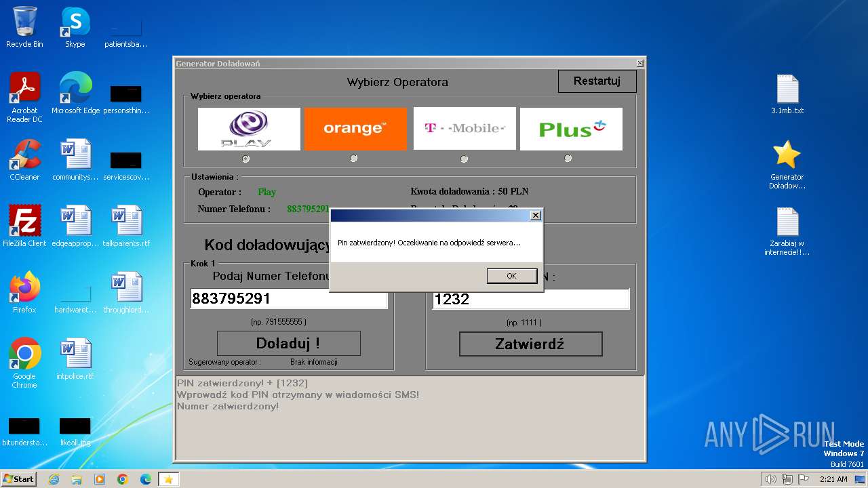Click the phone number field with 883795291
This screenshot has width=868, height=488.
289,299
